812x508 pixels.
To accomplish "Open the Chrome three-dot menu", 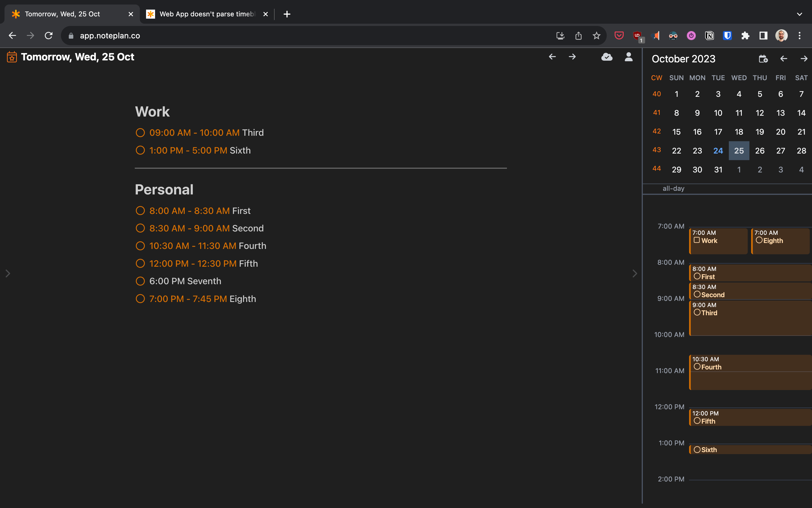I will (x=800, y=36).
